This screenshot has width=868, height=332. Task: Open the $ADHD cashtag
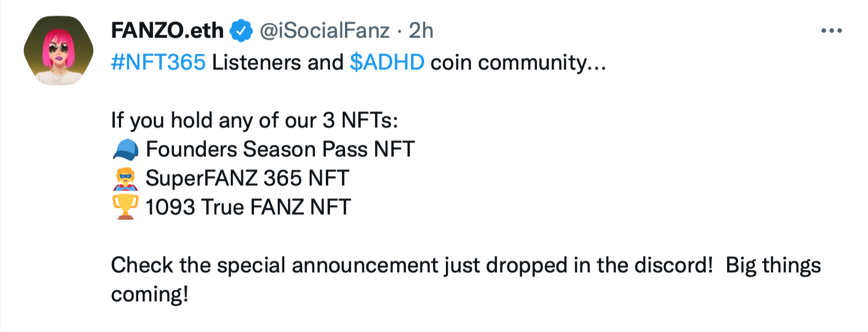pyautogui.click(x=387, y=62)
